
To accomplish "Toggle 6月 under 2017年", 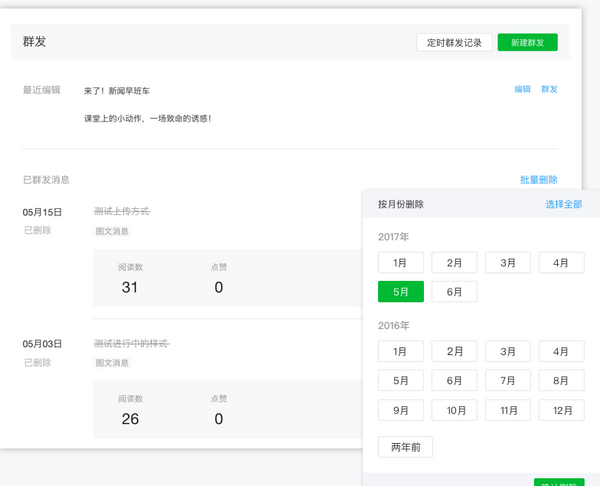I will (x=454, y=292).
